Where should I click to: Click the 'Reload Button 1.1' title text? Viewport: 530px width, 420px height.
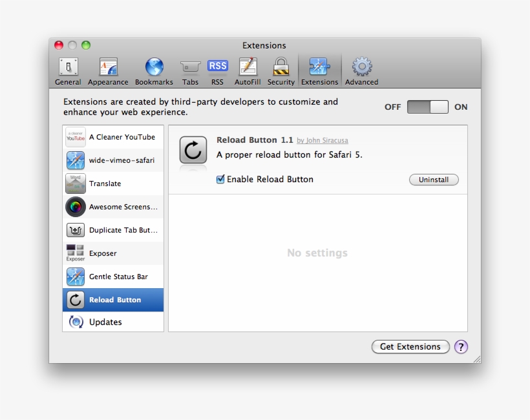tap(255, 140)
